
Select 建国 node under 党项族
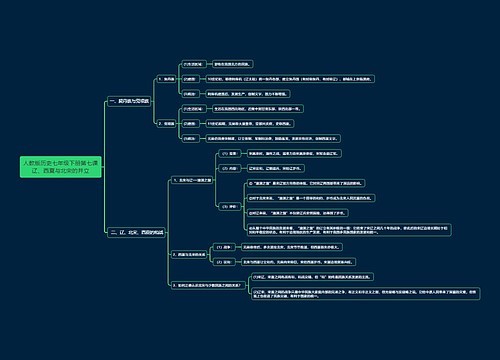click(x=190, y=124)
